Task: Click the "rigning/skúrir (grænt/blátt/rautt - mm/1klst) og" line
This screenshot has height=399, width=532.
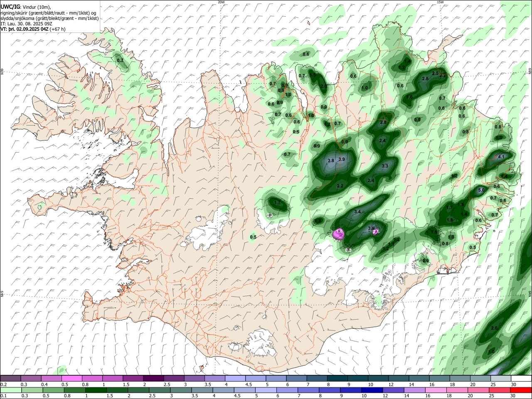Action: (48, 13)
